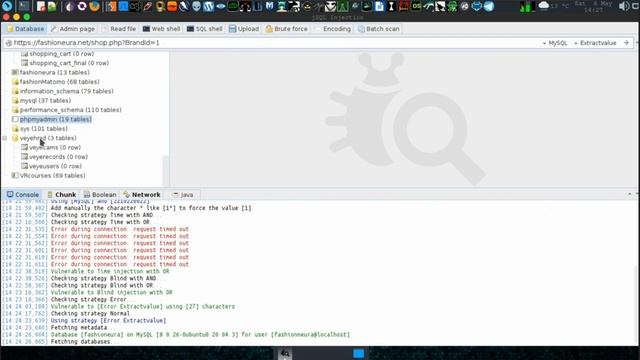Open the weather cloud indicator in the panel
Image resolution: width=640 pixels, height=360 pixels.
coord(543,6)
